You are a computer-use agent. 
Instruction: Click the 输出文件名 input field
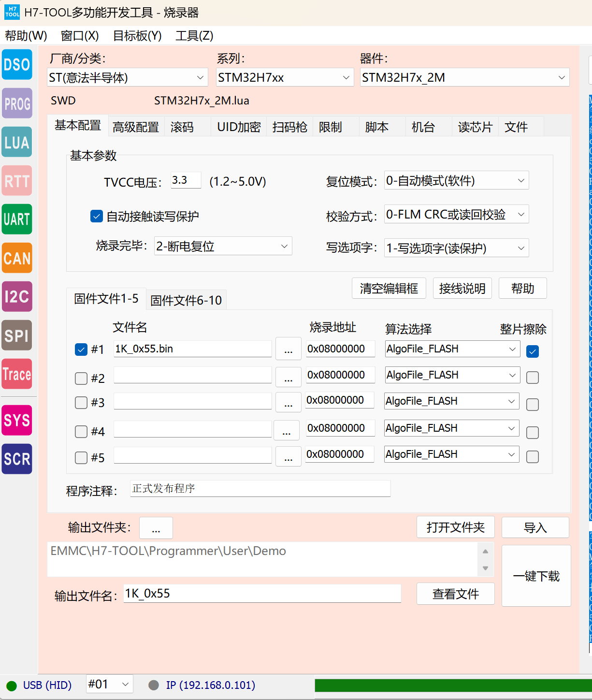click(262, 594)
